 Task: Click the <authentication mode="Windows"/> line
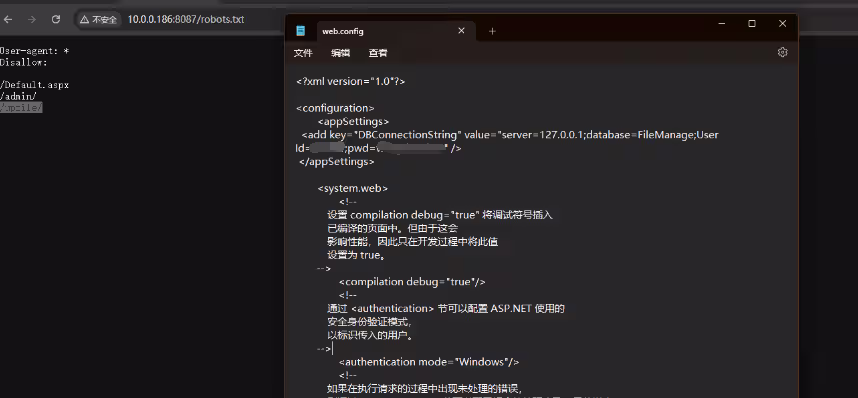(429, 362)
